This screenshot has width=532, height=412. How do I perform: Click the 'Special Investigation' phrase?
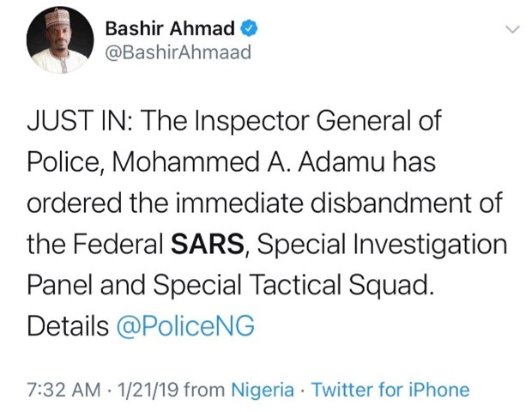click(x=384, y=245)
